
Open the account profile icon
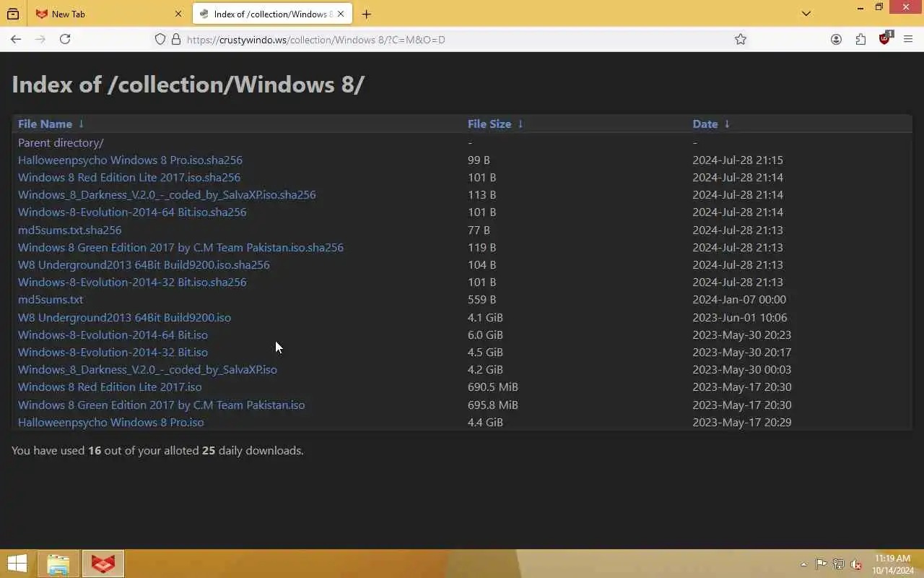point(836,39)
